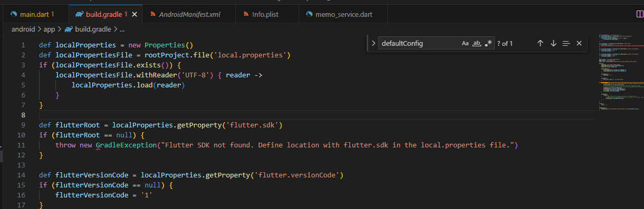Click line number 14 in gutter
Viewport: 644px width, 209px height.
[22, 175]
